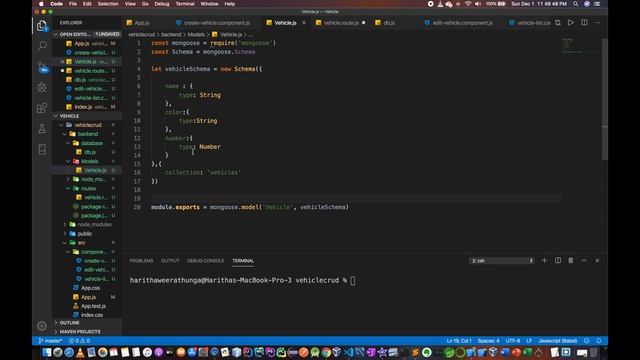
Task: Click the Spaces: 4 indentation setting
Action: tap(488, 340)
